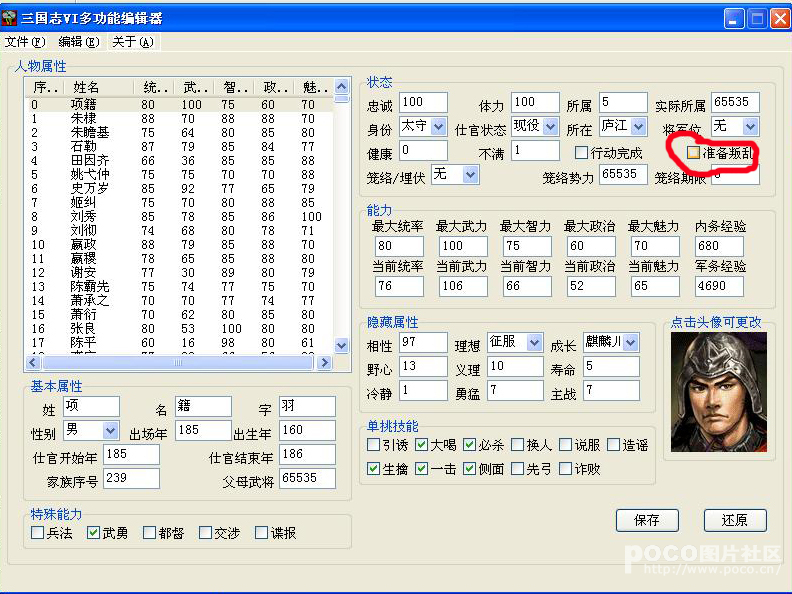Select the row for 项籍

click(x=179, y=105)
